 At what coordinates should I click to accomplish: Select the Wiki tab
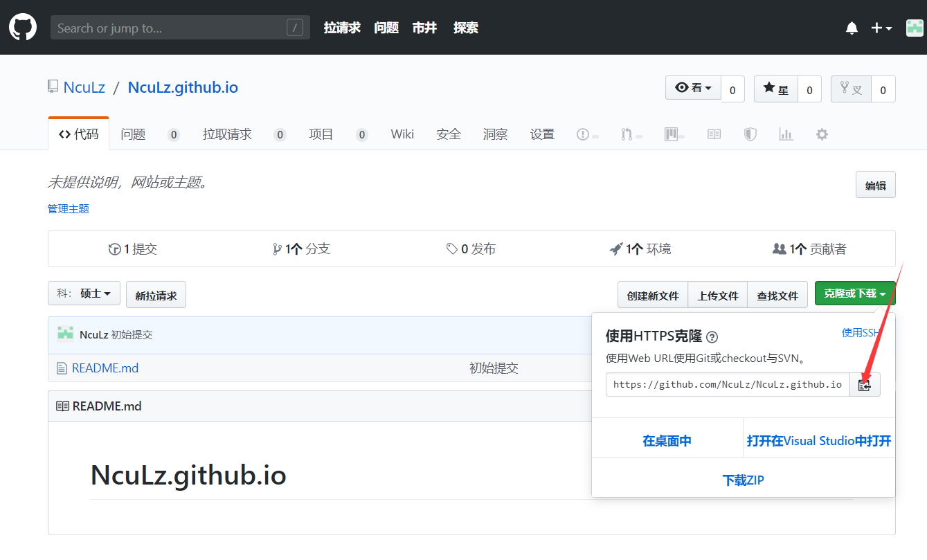402,134
